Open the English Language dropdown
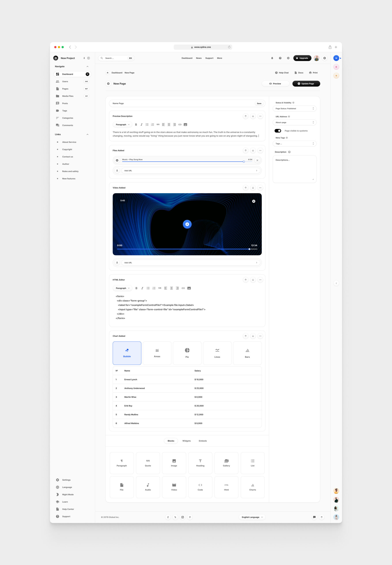392x565 pixels. pos(252,517)
